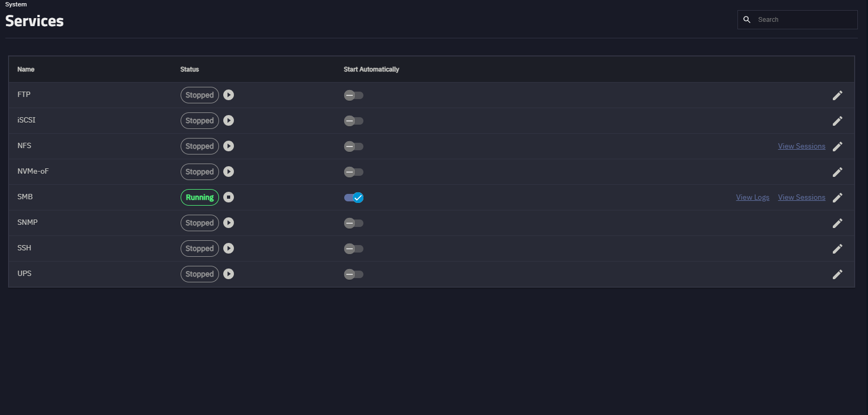Edit FTP service settings pencil icon
The width and height of the screenshot is (868, 415).
pyautogui.click(x=837, y=95)
